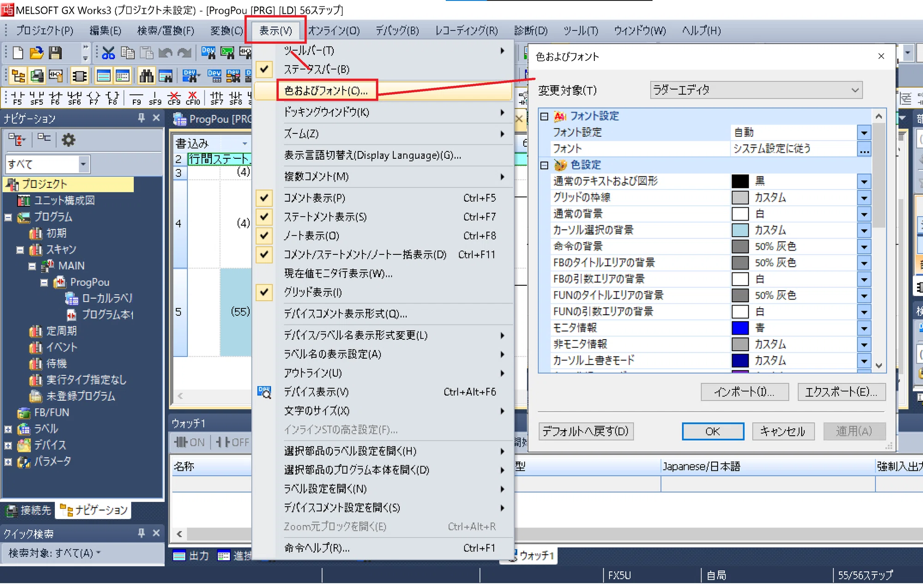923x588 pixels.
Task: Toggle デバイス表示(V) menu item
Action: click(383, 392)
